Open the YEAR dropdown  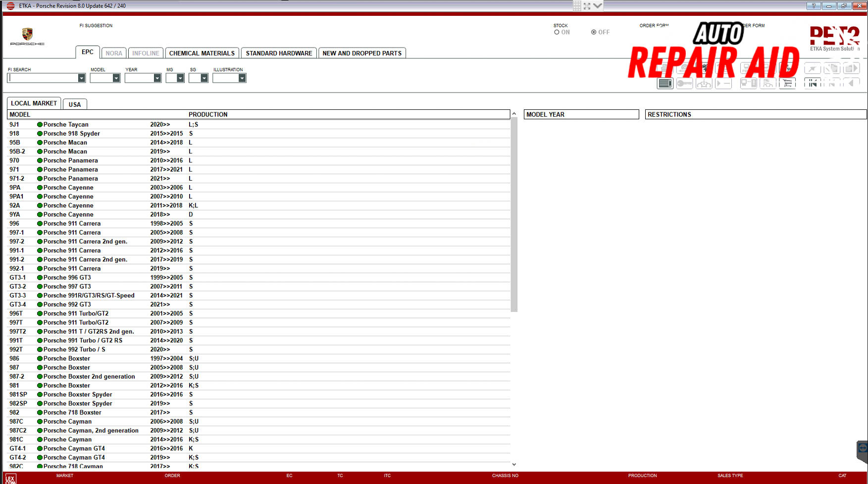point(157,78)
